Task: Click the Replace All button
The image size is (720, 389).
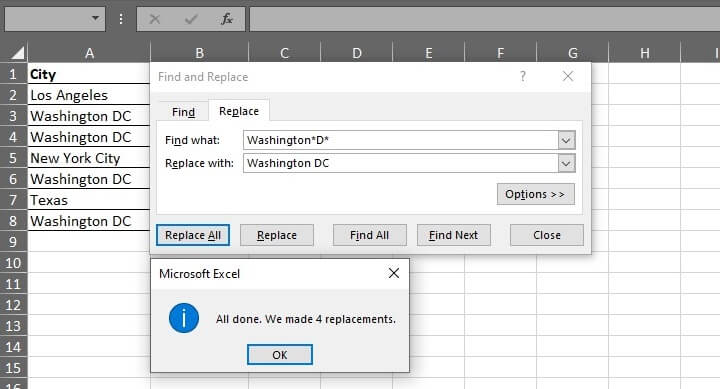Action: pyautogui.click(x=193, y=235)
